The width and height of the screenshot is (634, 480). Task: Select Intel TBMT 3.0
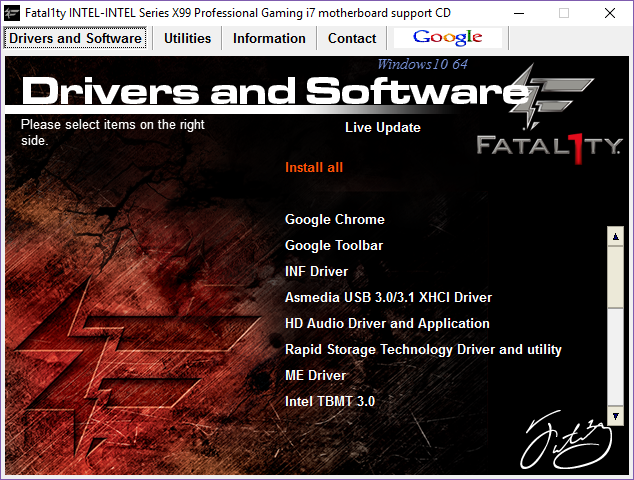[x=330, y=401]
